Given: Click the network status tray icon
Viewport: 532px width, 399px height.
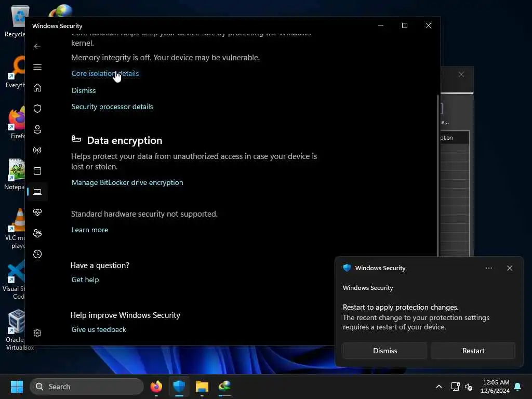Looking at the screenshot, I should (455, 387).
